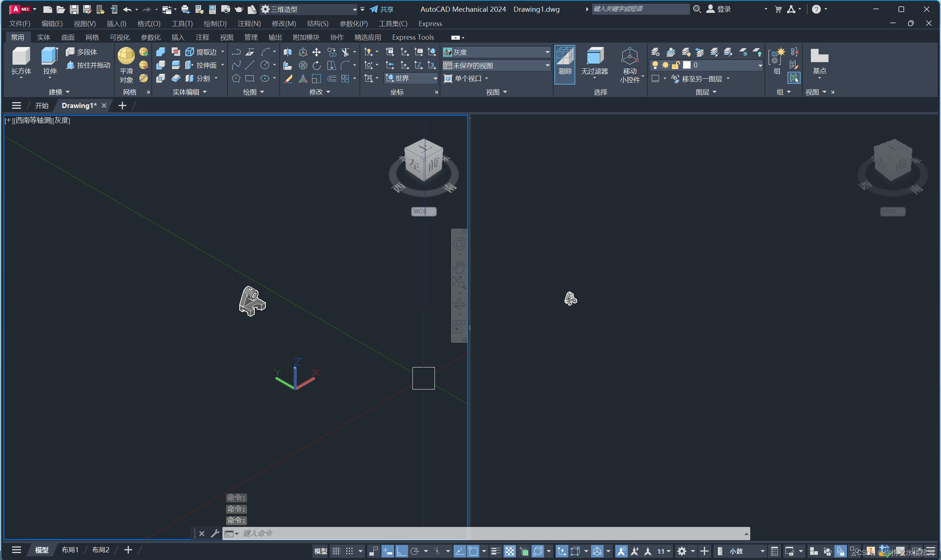Toggle lineweight display in status bar
941x560 pixels.
click(x=495, y=551)
